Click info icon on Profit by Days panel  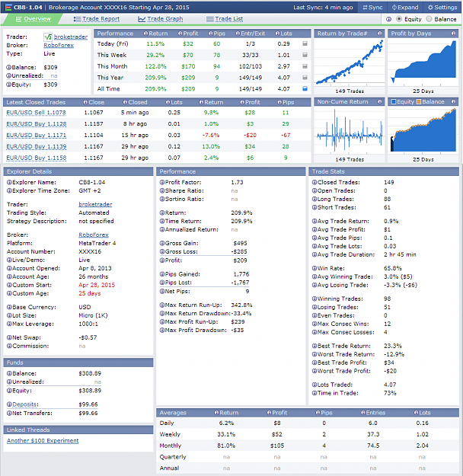click(x=453, y=34)
